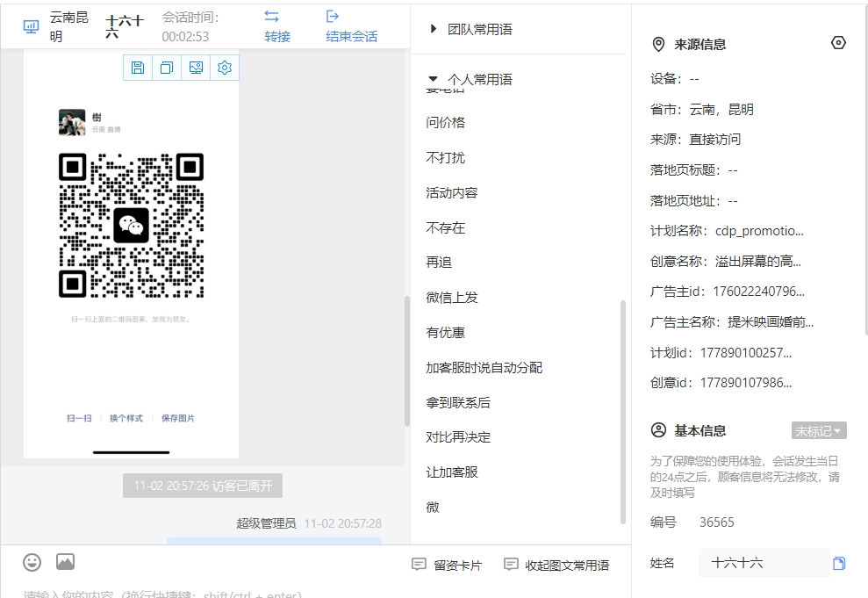Click 保存图片 under the QR code
The width and height of the screenshot is (868, 598).
pos(177,418)
